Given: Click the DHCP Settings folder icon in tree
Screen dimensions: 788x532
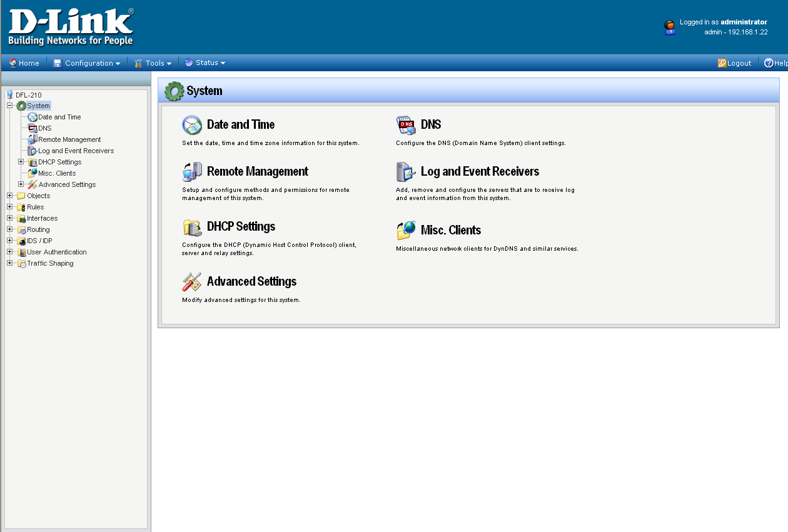Looking at the screenshot, I should (33, 162).
